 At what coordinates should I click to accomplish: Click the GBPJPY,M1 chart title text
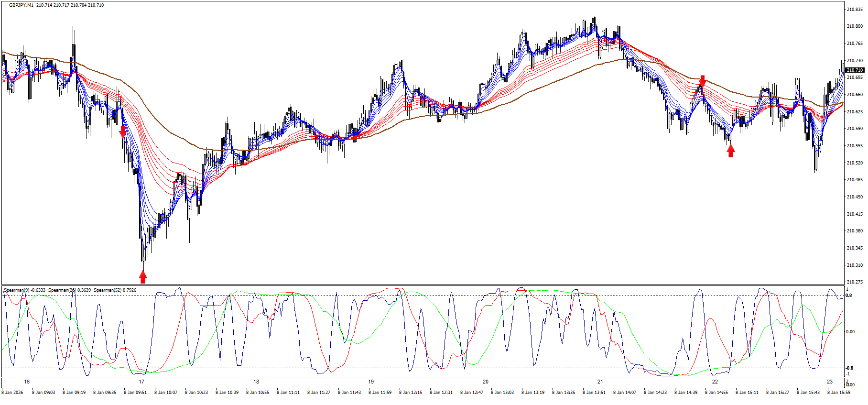[x=21, y=5]
